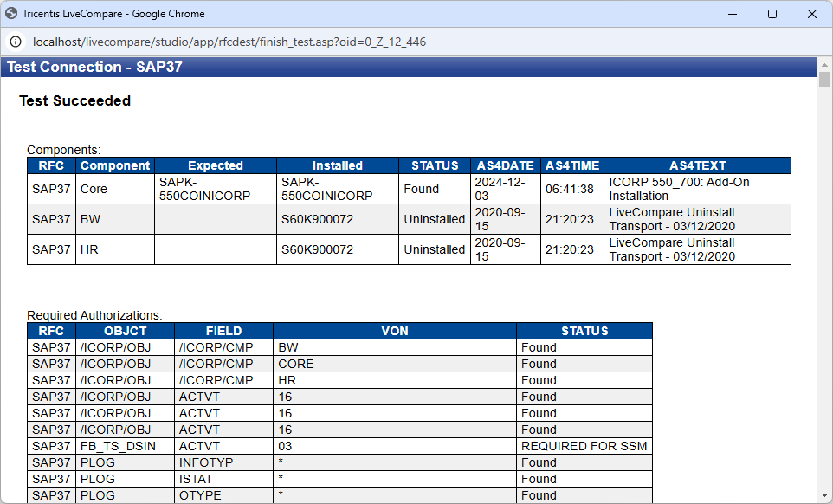The width and height of the screenshot is (833, 504).
Task: Click the 'AS4TEXT' column header
Action: click(x=698, y=165)
